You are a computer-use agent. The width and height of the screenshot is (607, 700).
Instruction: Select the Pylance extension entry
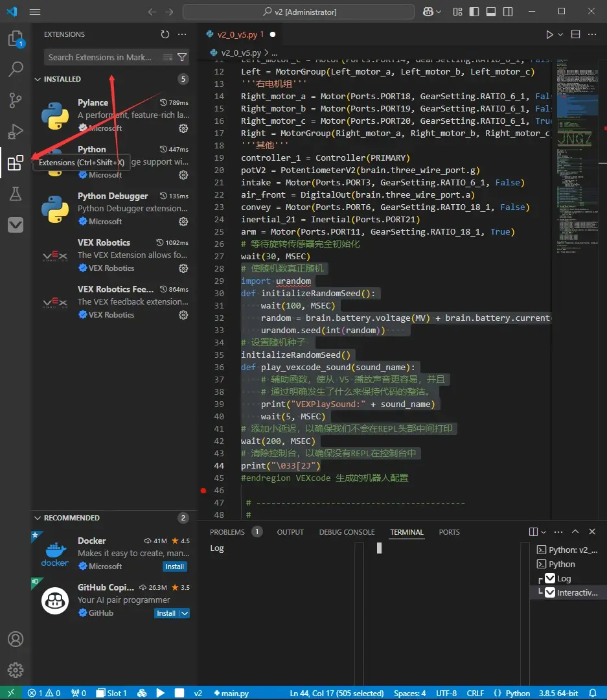[x=114, y=115]
